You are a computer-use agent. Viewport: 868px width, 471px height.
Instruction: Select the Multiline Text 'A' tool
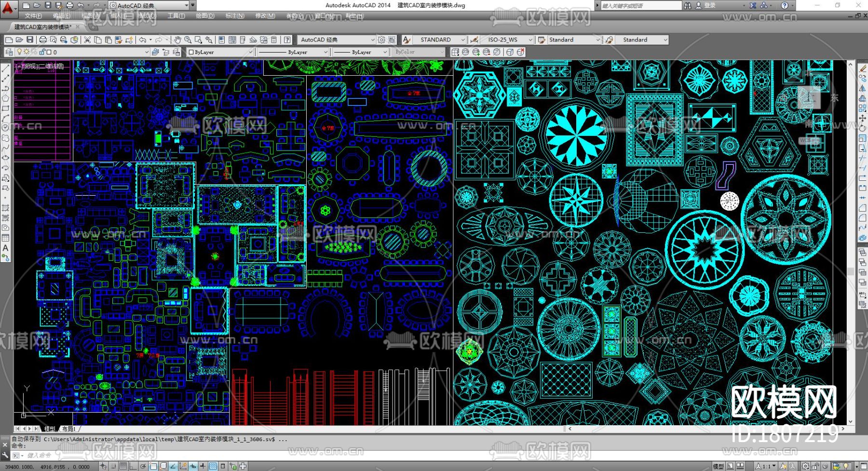click(6, 248)
